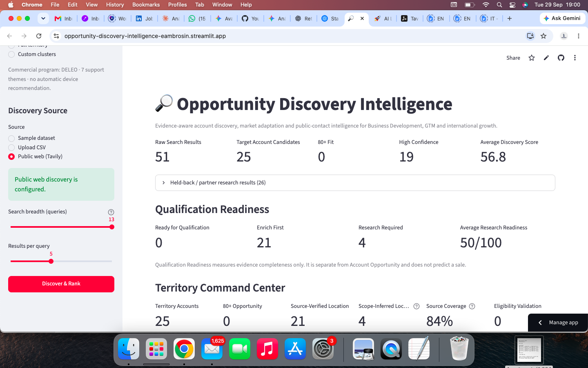Open Music from the Dock
The width and height of the screenshot is (588, 368).
267,349
